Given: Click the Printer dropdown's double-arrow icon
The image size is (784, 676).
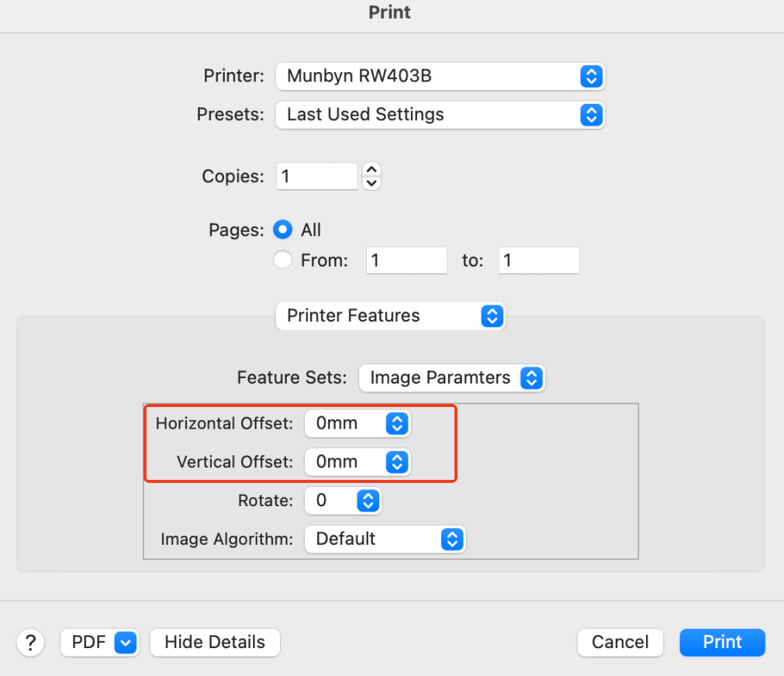Looking at the screenshot, I should coord(591,76).
